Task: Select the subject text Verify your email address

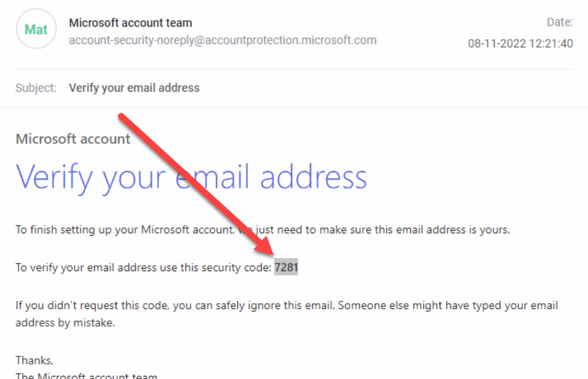Action: [x=134, y=88]
